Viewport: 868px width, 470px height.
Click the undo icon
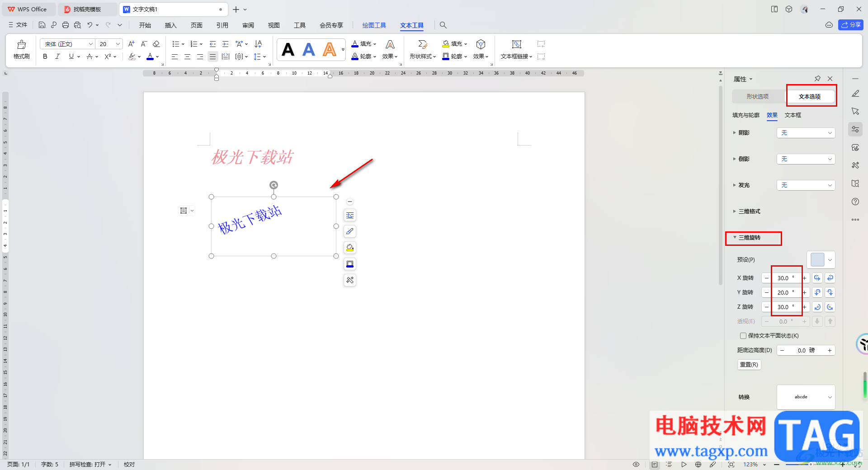coord(90,25)
